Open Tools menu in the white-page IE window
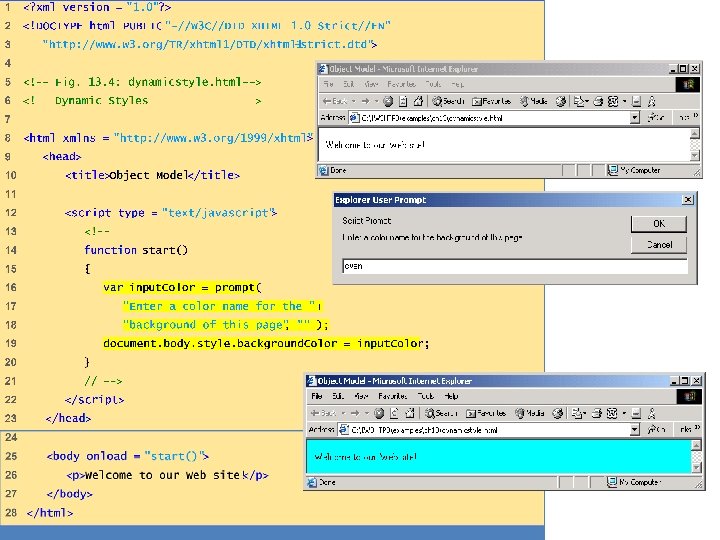The height and width of the screenshot is (540, 720). [433, 84]
